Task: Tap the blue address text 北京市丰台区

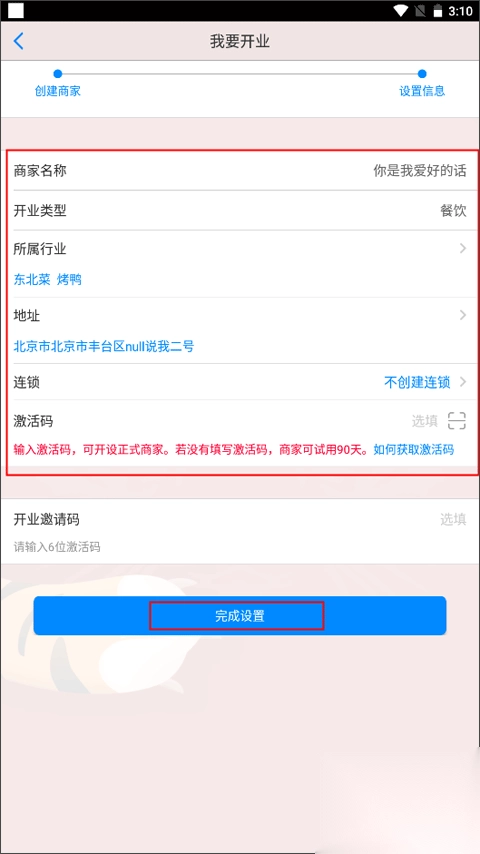Action: coord(104,346)
